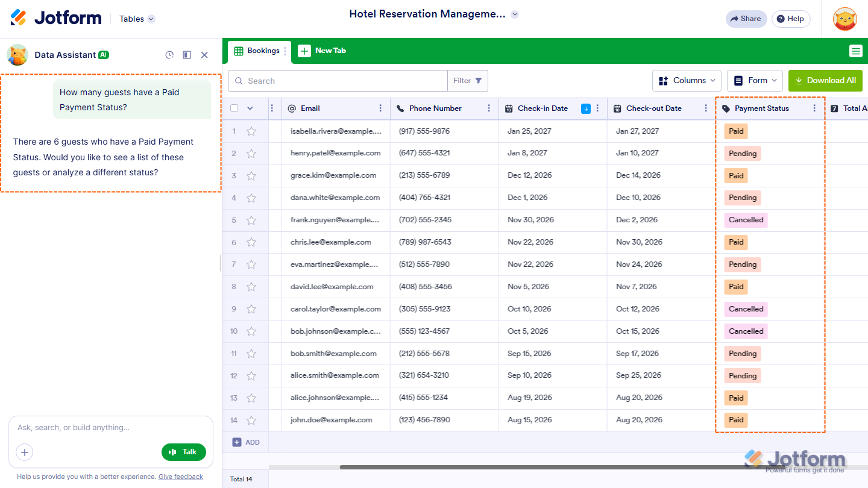Open the user avatar in top right
The width and height of the screenshot is (868, 488).
pyautogui.click(x=844, y=19)
